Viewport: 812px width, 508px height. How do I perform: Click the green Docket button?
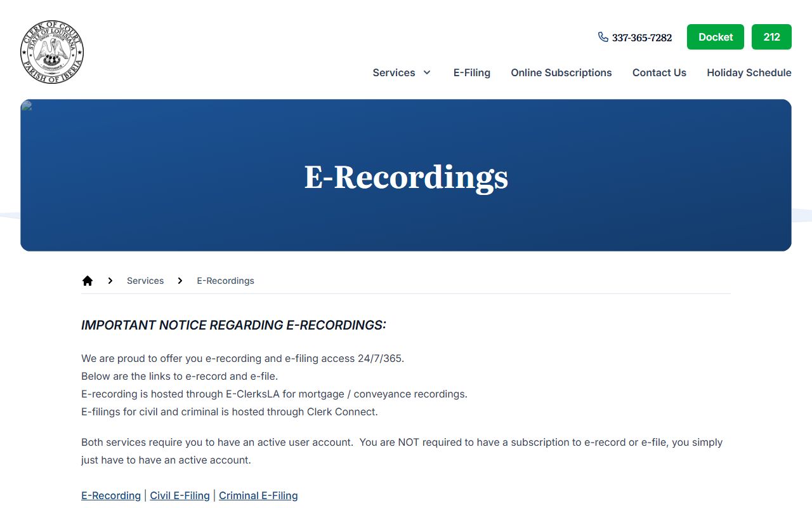(x=716, y=37)
